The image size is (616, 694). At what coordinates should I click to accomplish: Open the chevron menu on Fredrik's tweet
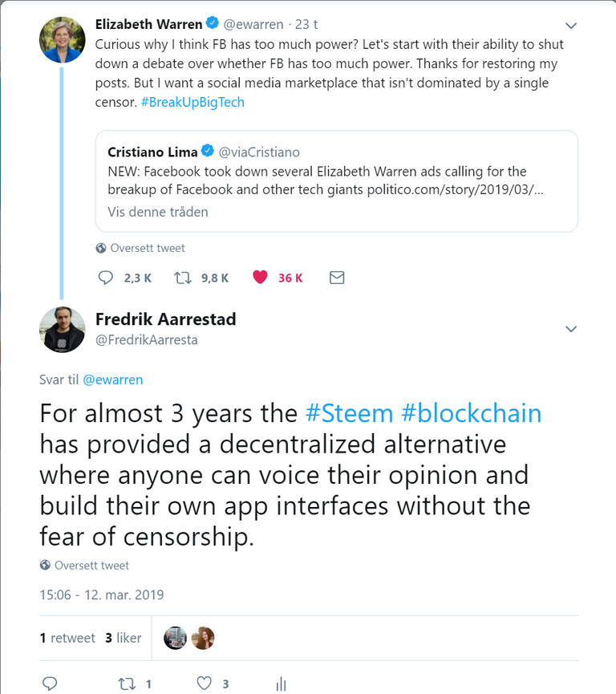(x=571, y=329)
